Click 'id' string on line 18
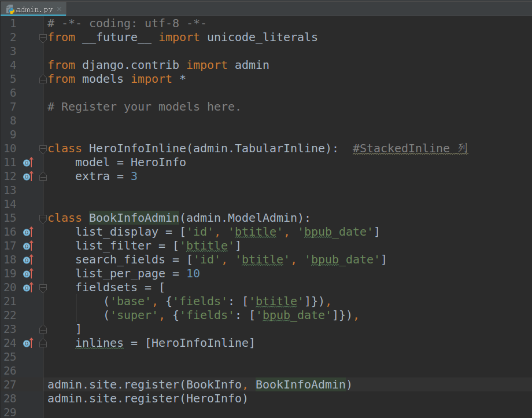Image resolution: width=532 pixels, height=418 pixels. pyautogui.click(x=207, y=260)
